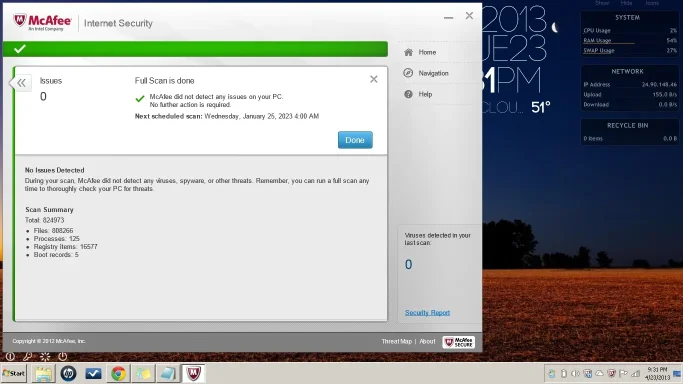Click the desktop widget info circle icon
This screenshot has width=683, height=384.
point(10,357)
